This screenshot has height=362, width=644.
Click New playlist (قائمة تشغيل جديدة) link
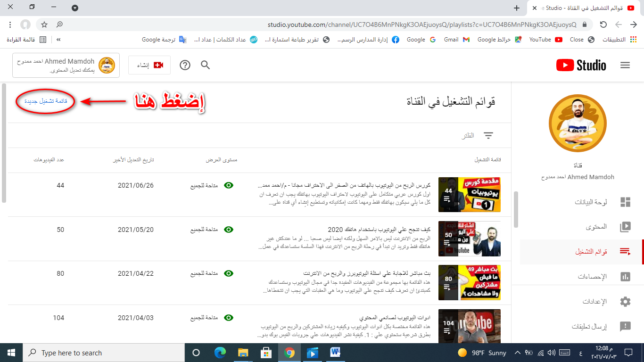coord(46,101)
